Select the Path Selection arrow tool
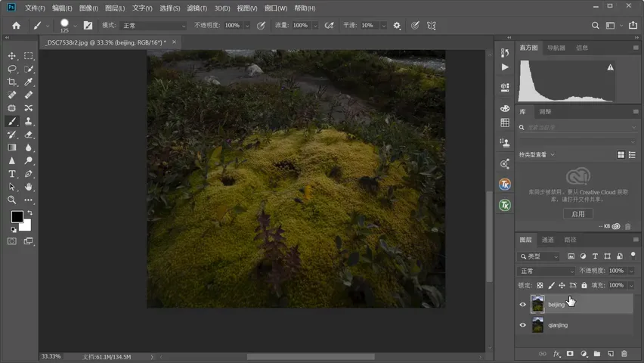Viewport: 644px width, 363px height. (x=12, y=187)
